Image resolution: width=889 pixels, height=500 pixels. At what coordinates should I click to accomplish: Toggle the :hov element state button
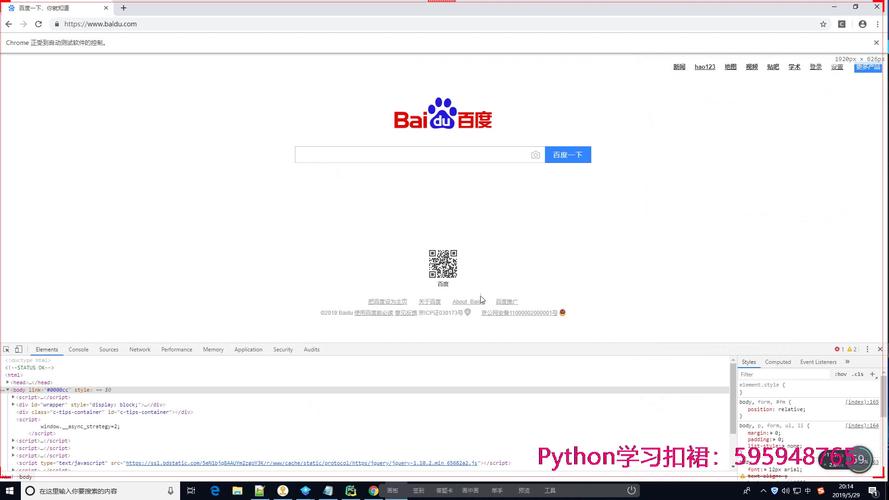pos(840,375)
